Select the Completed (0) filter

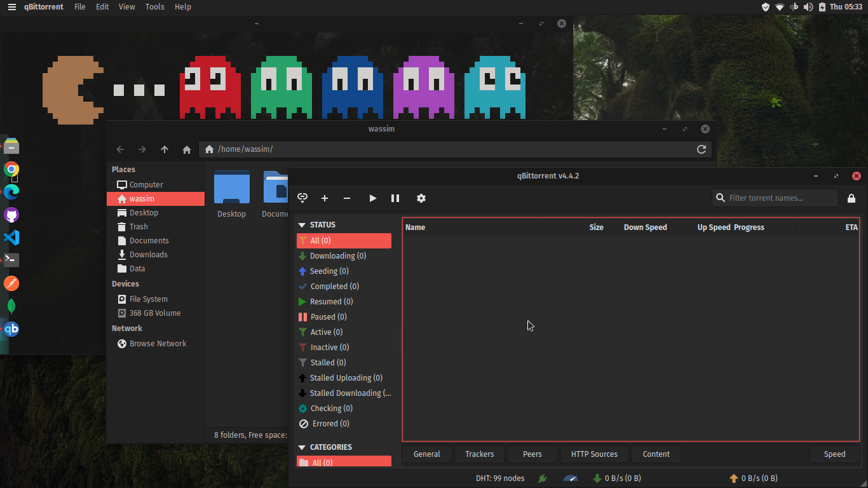tap(344, 287)
